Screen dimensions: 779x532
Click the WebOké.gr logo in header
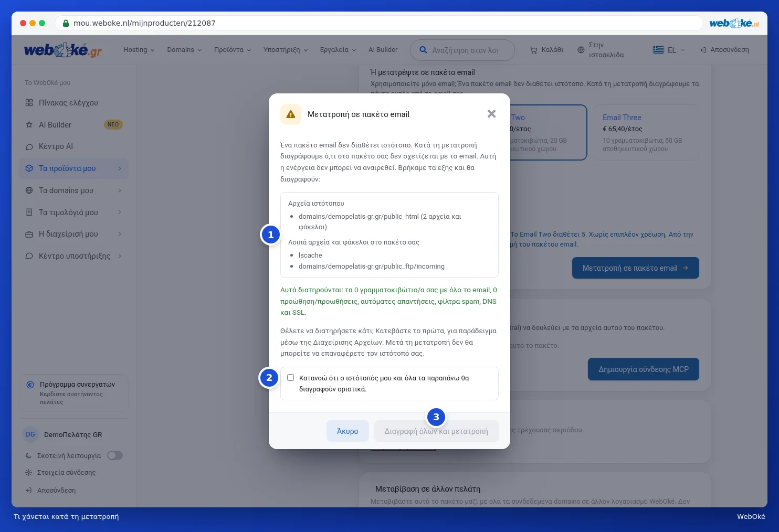63,50
